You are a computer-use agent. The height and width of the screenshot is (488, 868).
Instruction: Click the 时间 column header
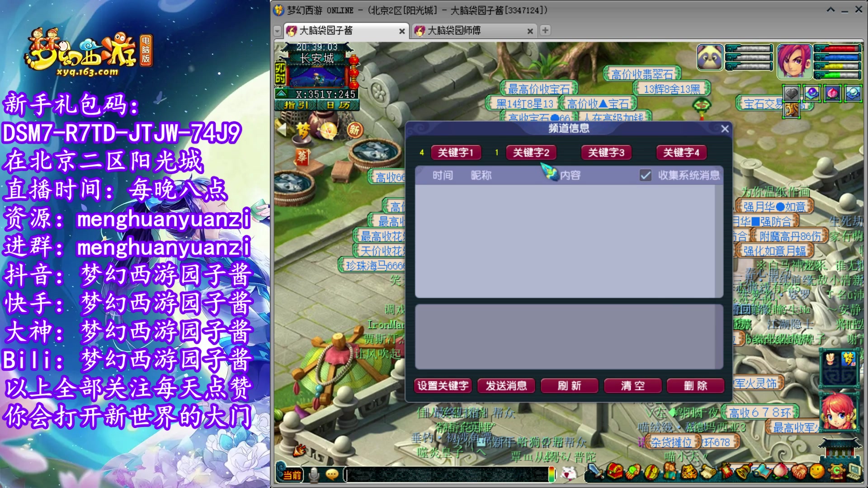[442, 175]
